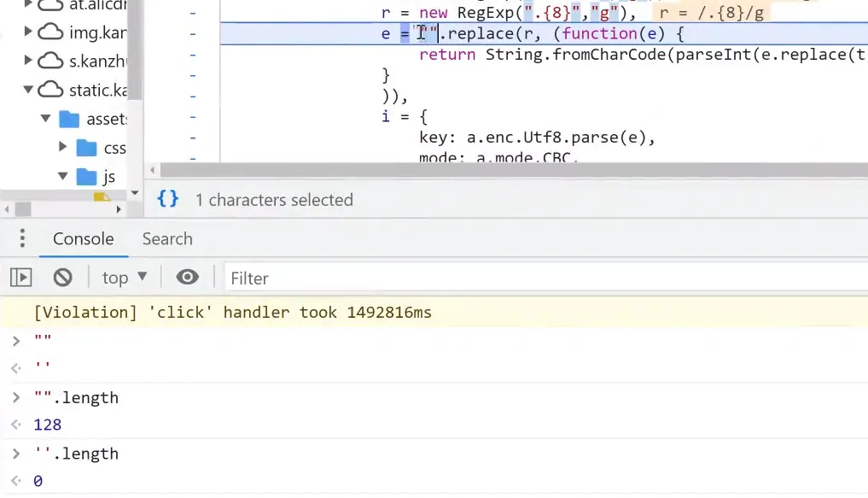Click the file tree vertical scrollbar thumb
The width and height of the screenshot is (868, 498).
pyautogui.click(x=135, y=50)
